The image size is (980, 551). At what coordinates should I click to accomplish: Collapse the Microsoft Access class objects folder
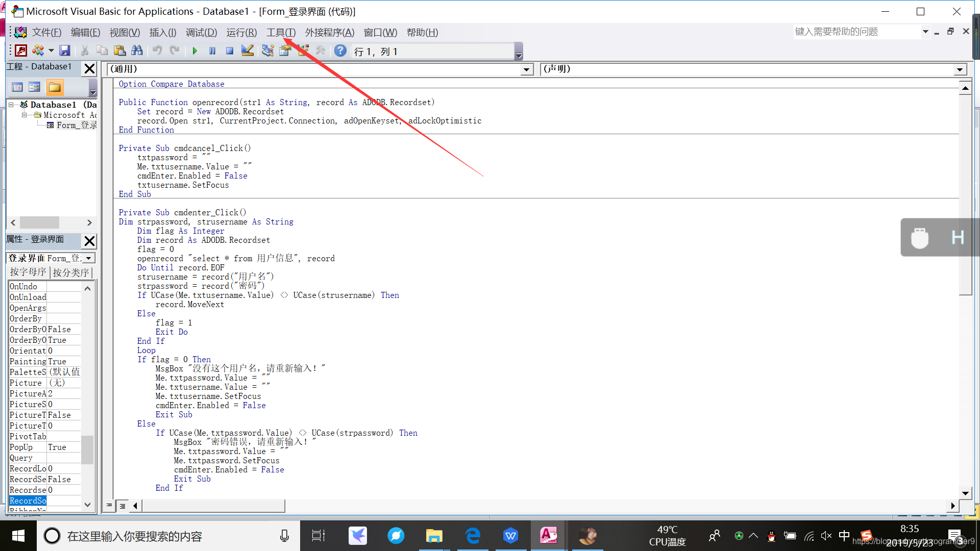point(24,115)
